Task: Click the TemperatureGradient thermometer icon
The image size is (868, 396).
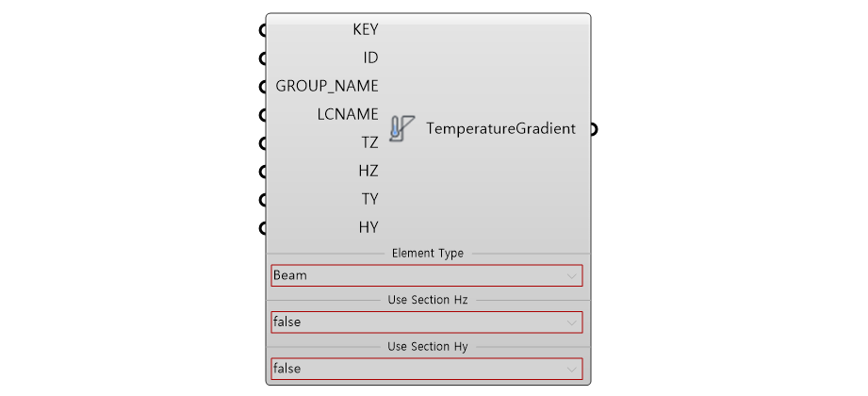Action: [401, 128]
